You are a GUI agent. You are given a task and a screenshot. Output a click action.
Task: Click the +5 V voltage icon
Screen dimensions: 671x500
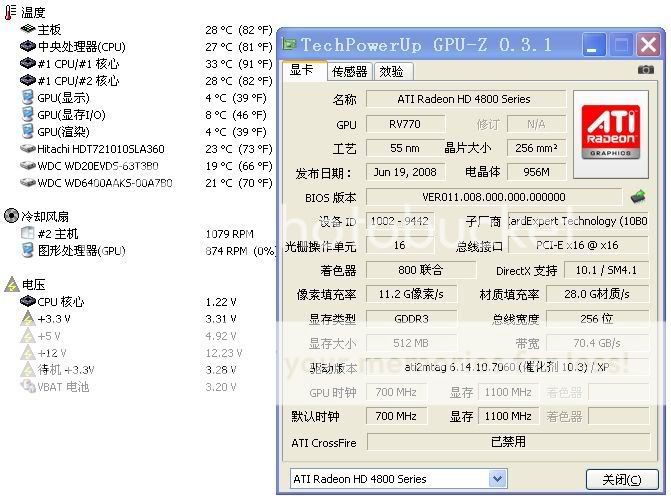[x=28, y=336]
